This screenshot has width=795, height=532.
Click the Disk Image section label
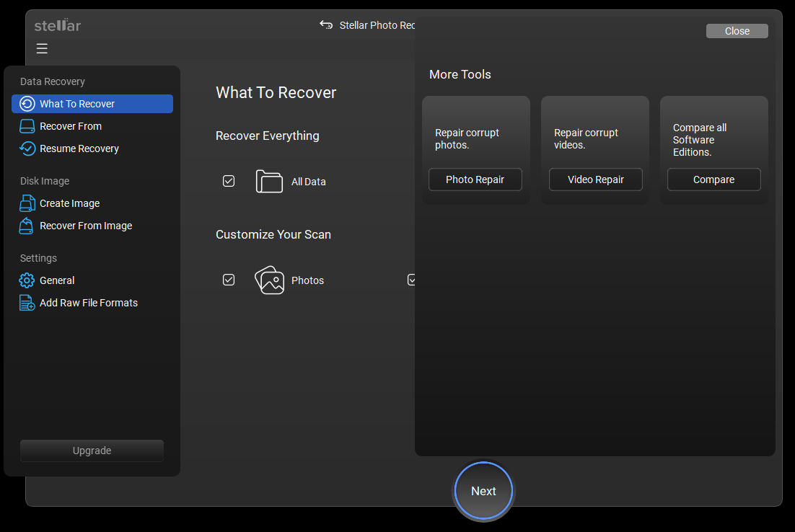click(x=45, y=181)
